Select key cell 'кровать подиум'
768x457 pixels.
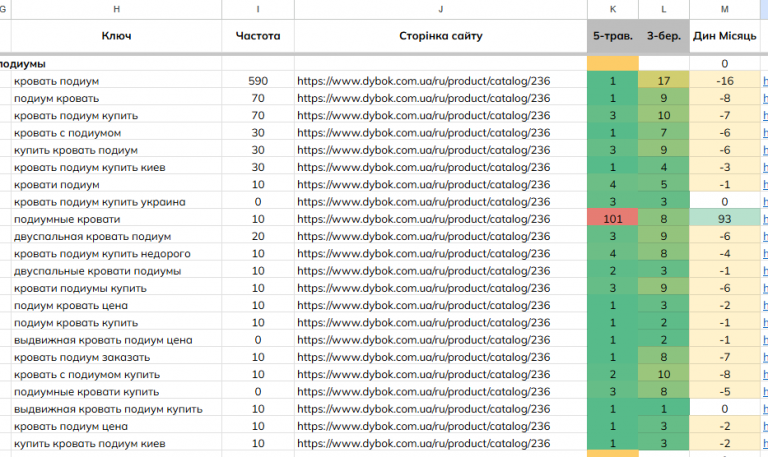116,81
